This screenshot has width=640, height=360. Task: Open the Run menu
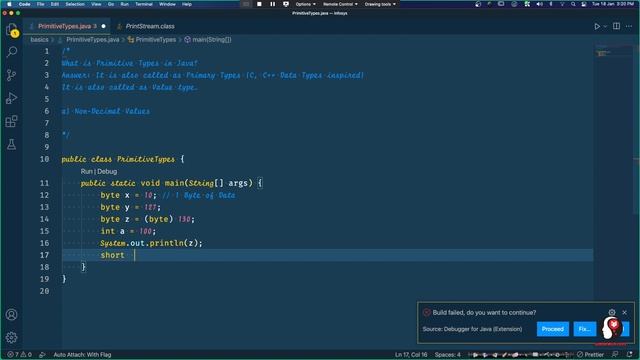(124, 4)
